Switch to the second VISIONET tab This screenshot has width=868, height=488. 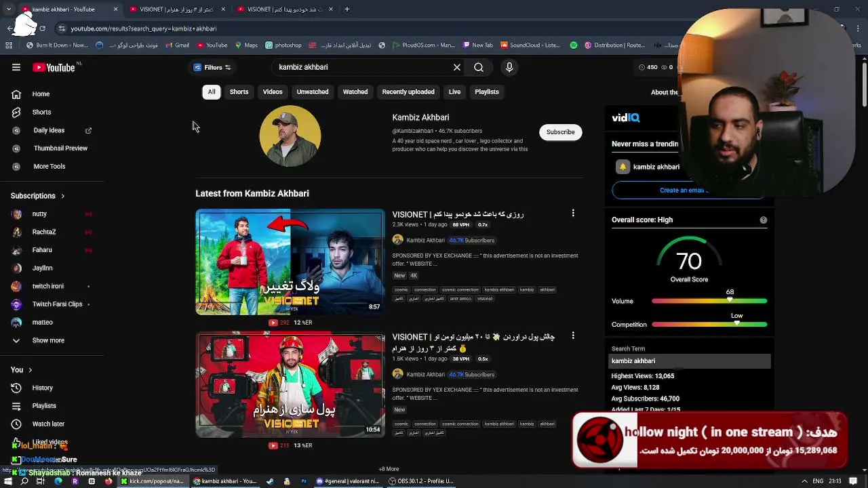[283, 9]
